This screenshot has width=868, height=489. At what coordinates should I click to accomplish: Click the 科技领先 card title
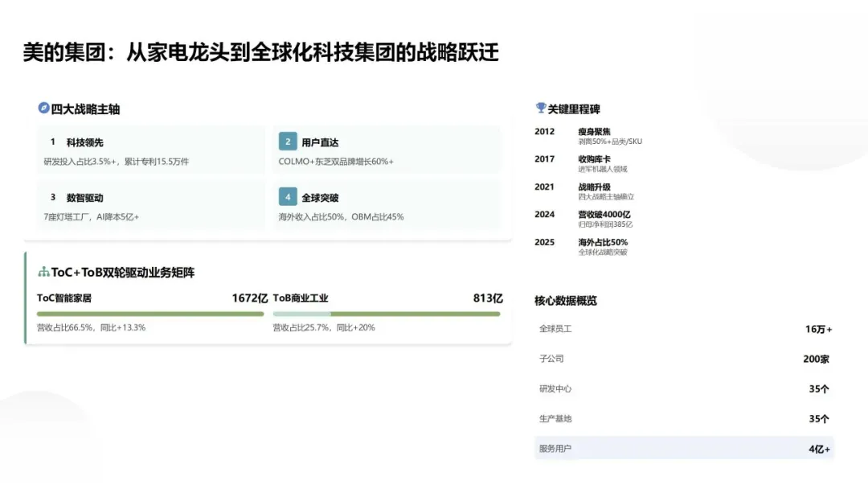tap(84, 142)
